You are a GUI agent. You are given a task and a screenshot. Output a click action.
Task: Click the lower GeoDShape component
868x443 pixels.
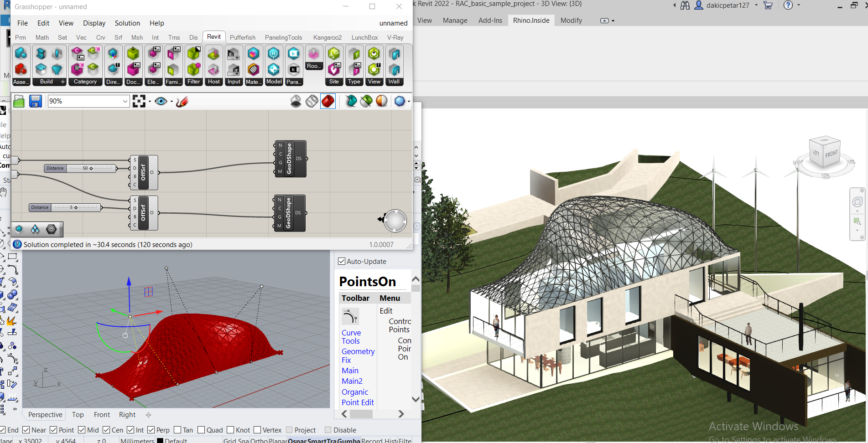click(290, 213)
